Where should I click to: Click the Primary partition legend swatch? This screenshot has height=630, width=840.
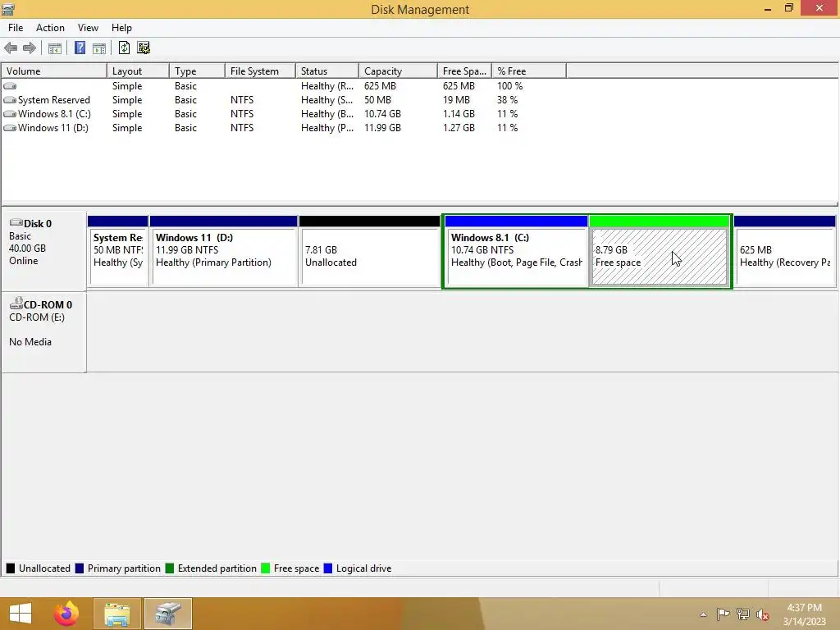(x=80, y=568)
